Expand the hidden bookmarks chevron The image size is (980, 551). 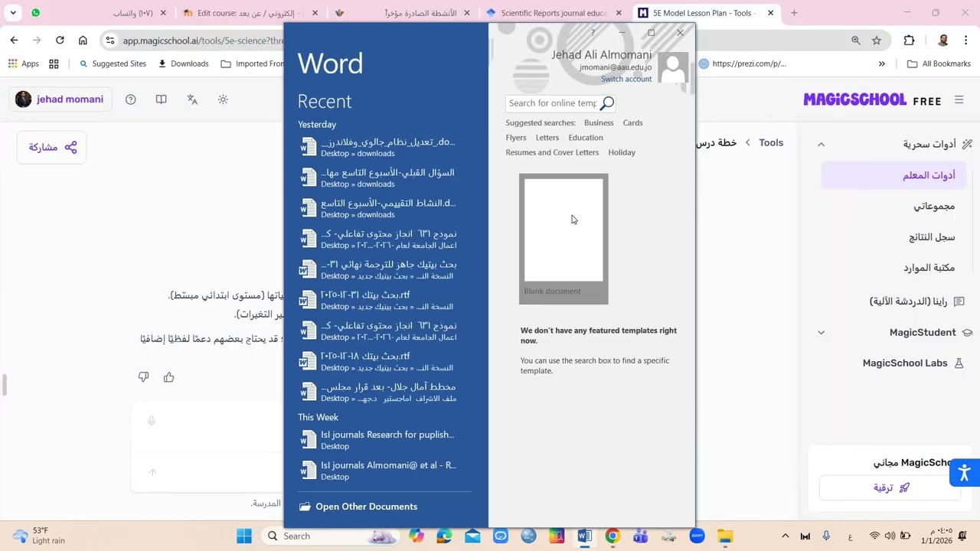(x=882, y=64)
